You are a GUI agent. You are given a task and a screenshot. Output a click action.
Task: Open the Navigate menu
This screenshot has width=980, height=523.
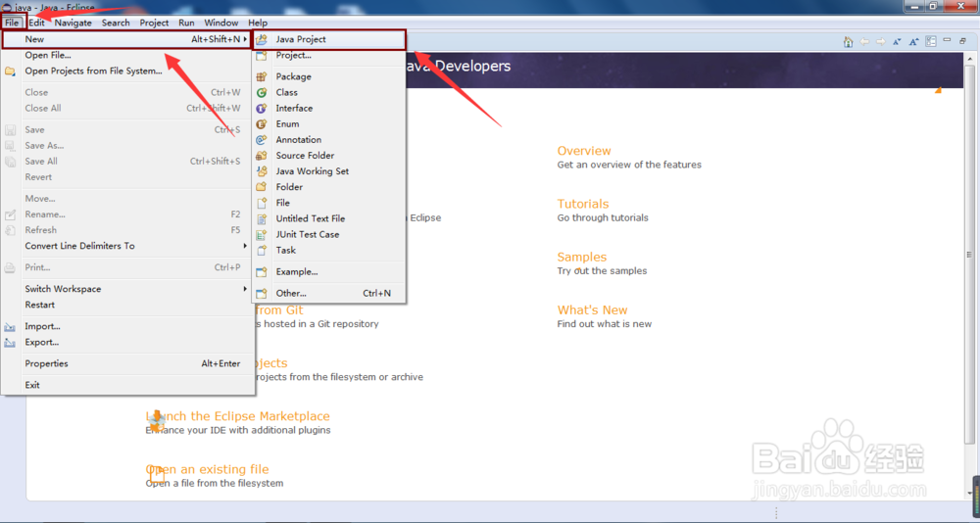(x=73, y=23)
